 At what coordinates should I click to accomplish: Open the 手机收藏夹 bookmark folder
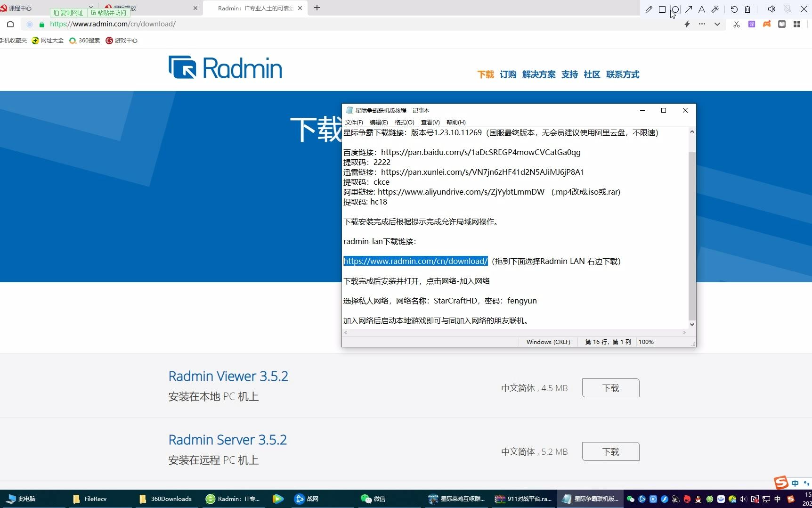tap(13, 41)
